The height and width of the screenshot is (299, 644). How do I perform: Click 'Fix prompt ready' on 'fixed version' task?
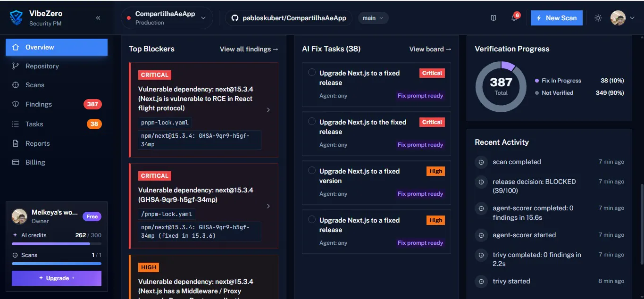(x=420, y=194)
